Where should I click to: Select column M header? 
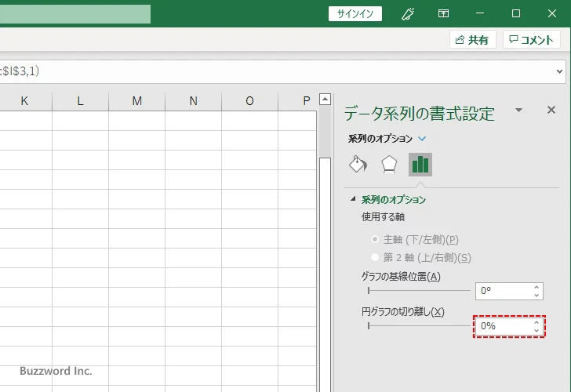coord(137,101)
